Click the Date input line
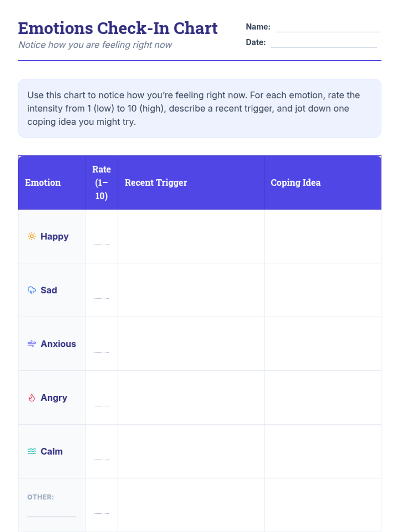This screenshot has height=532, width=399. pyautogui.click(x=324, y=44)
